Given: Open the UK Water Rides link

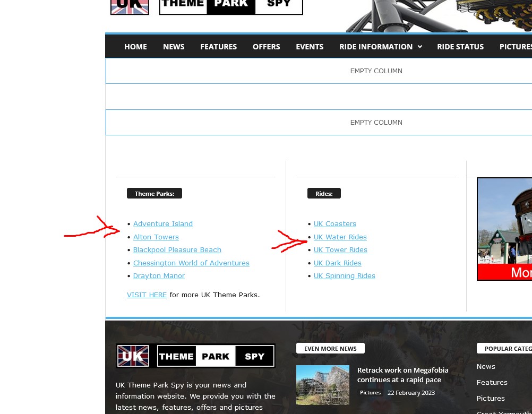Looking at the screenshot, I should click(340, 237).
